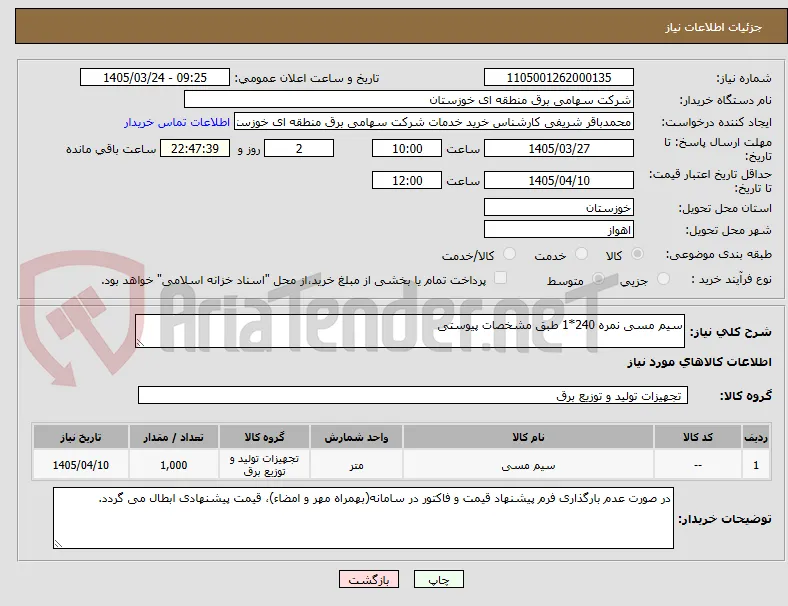Click the شماره نیاز label
This screenshot has width=788, height=606.
pos(744,78)
